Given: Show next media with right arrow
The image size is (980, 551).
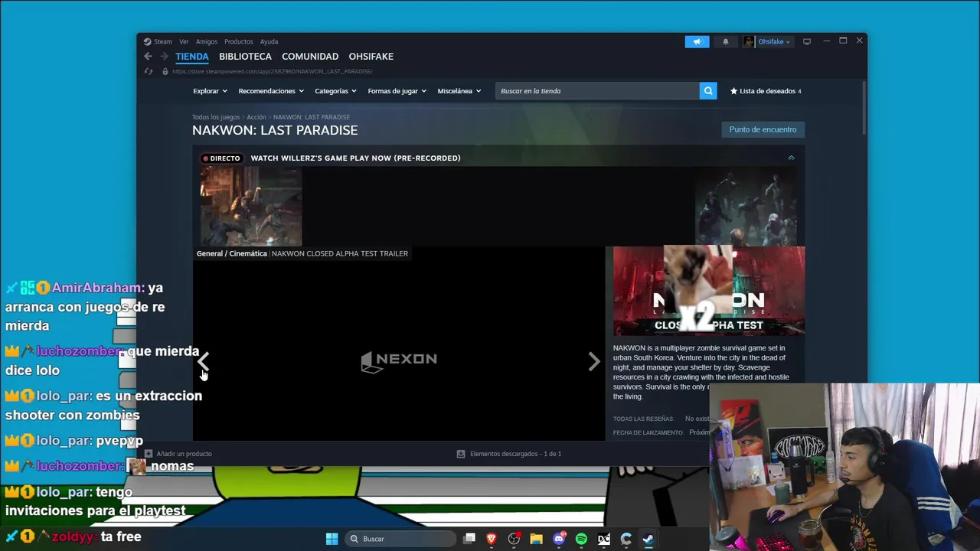Looking at the screenshot, I should [594, 361].
